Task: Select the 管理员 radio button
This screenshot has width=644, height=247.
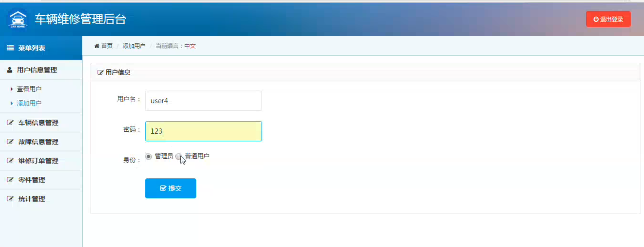Action: tap(148, 156)
